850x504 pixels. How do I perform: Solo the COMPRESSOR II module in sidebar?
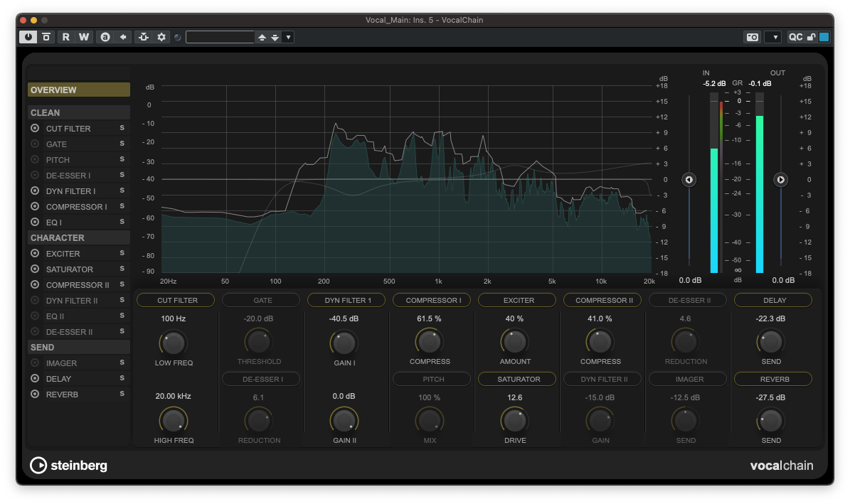[x=122, y=284]
